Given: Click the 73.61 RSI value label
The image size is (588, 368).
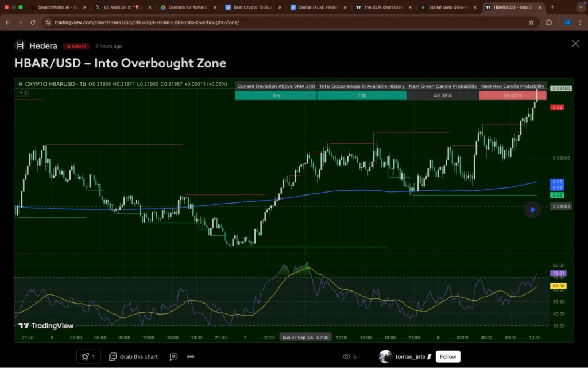Looking at the screenshot, I should (558, 273).
